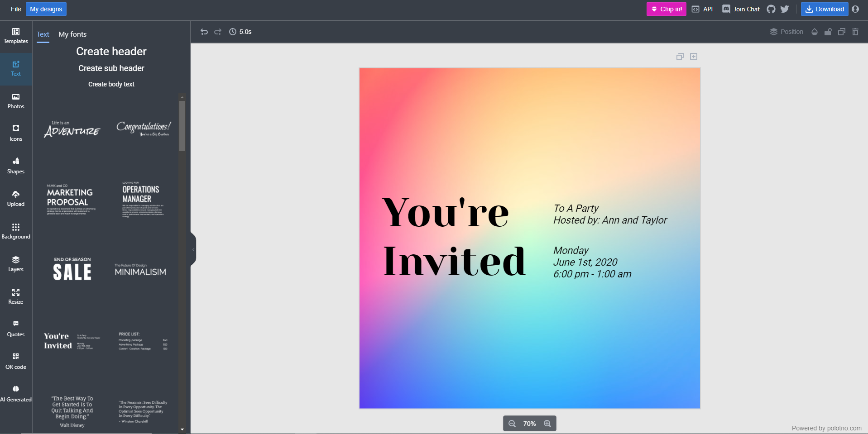Open the Position dropdown
Image resolution: width=868 pixels, height=434 pixels.
click(787, 32)
